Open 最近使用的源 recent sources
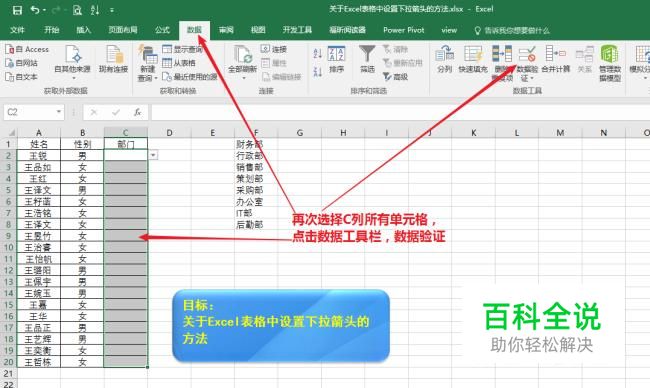This screenshot has width=650, height=388. 190,77
